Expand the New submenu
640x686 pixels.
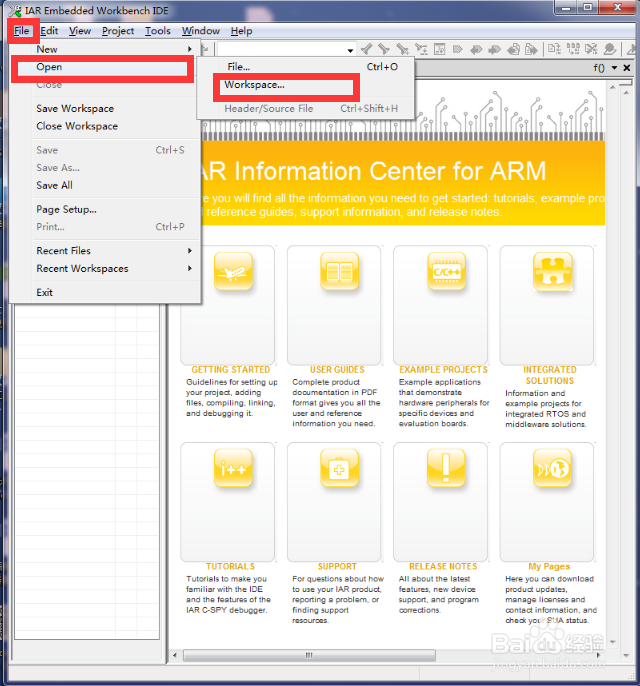(105, 49)
